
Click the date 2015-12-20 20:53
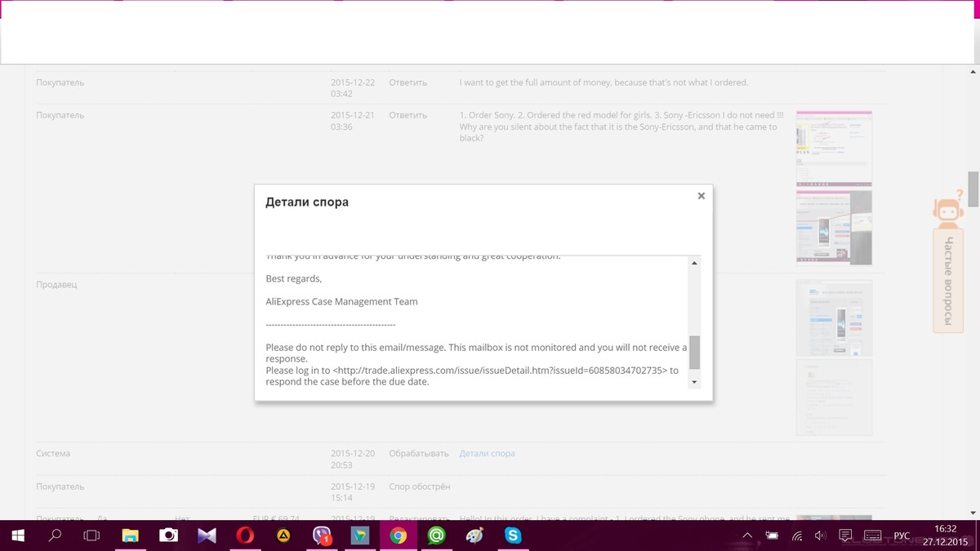click(x=353, y=459)
